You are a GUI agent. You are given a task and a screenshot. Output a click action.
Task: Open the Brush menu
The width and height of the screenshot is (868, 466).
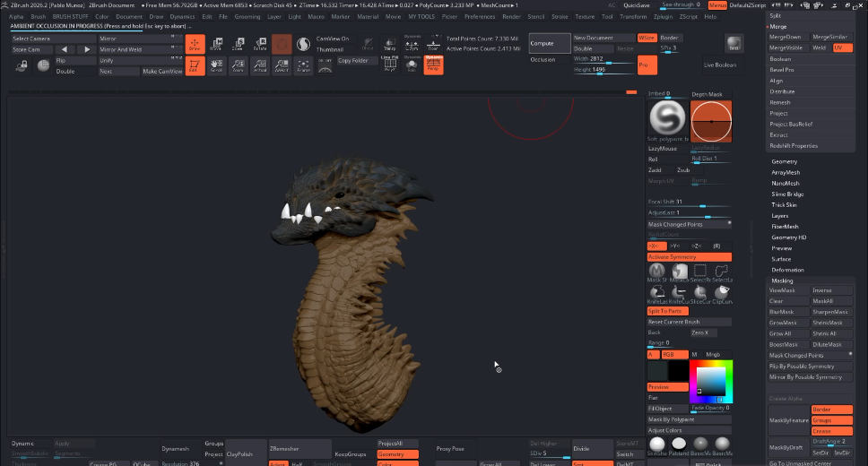coord(39,17)
